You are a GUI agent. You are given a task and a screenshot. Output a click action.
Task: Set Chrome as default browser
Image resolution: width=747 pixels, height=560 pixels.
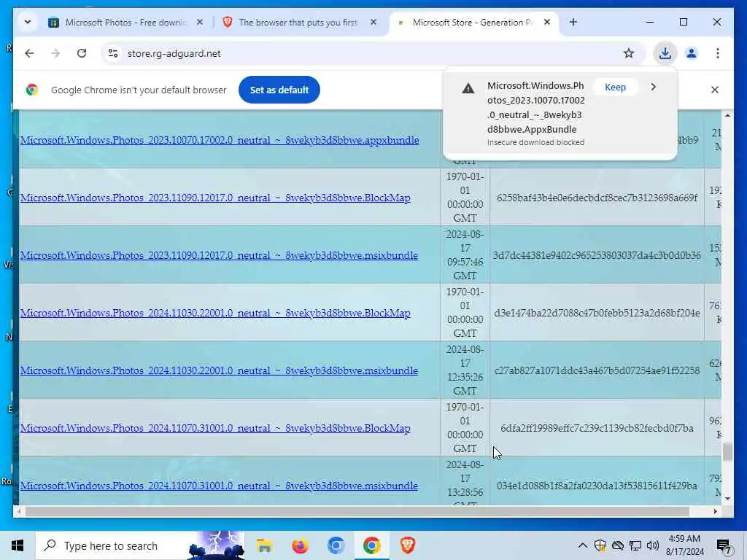(279, 90)
